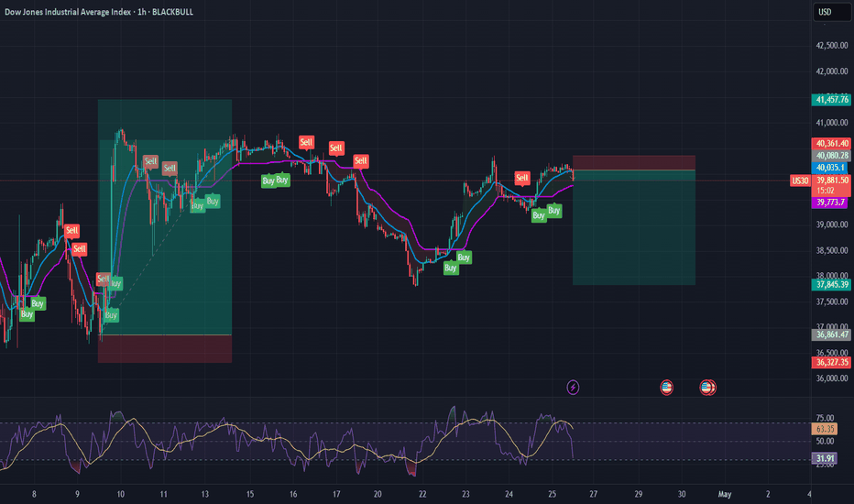Image resolution: width=854 pixels, height=504 pixels.
Task: Click the 42,500.00 price axis label
Action: tap(832, 46)
